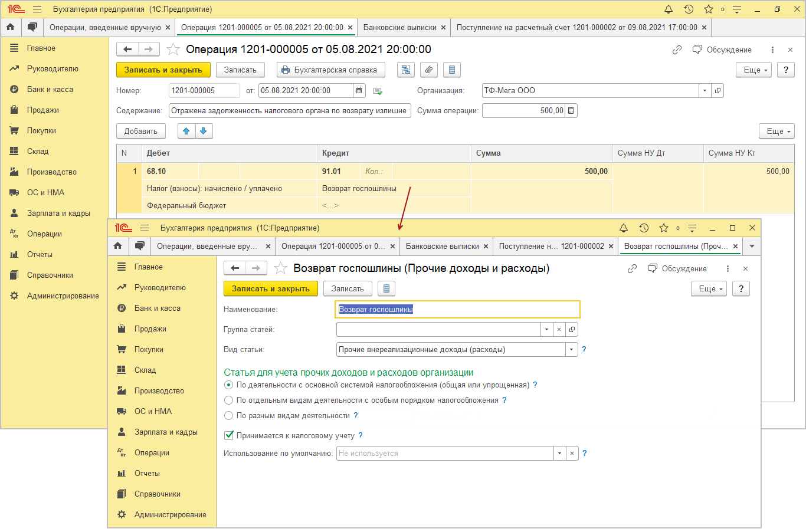The image size is (806, 532).
Task: Switch to the Банковские выписки tab in top window
Action: [400, 28]
